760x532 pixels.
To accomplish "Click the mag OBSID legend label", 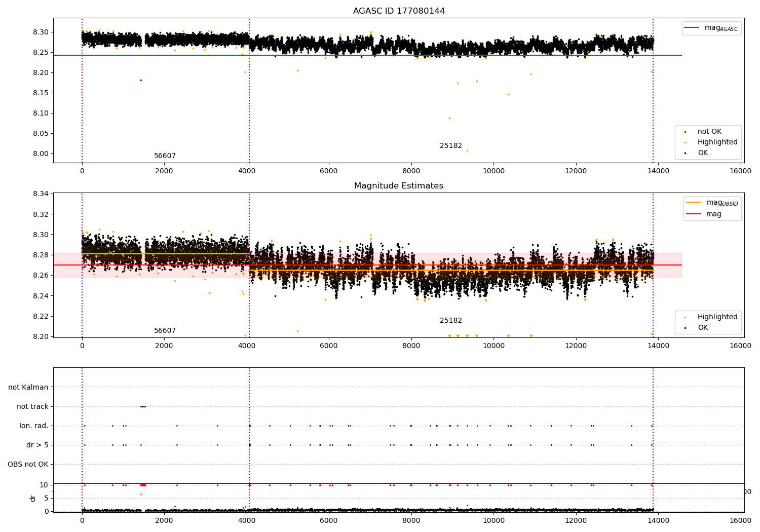I will point(723,203).
